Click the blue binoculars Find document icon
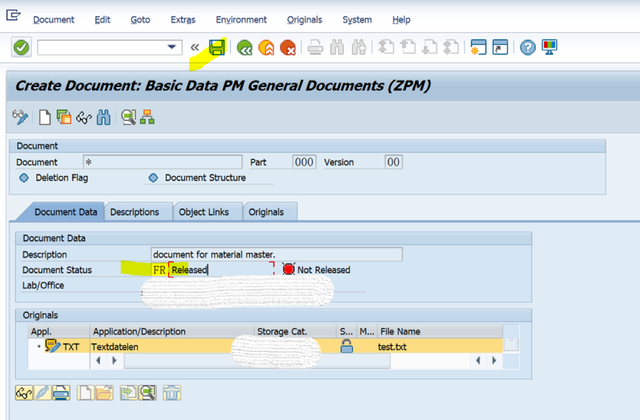This screenshot has width=640, height=420. (103, 118)
